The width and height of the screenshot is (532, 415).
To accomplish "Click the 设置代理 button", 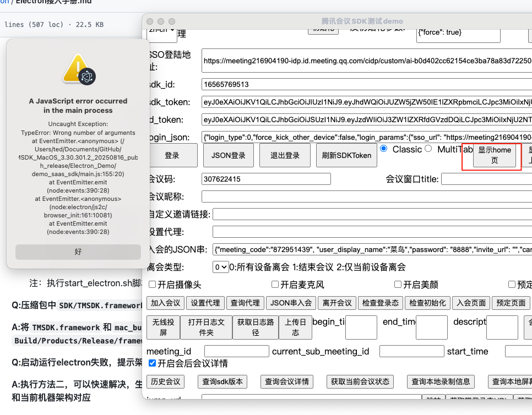I will coord(205,303).
